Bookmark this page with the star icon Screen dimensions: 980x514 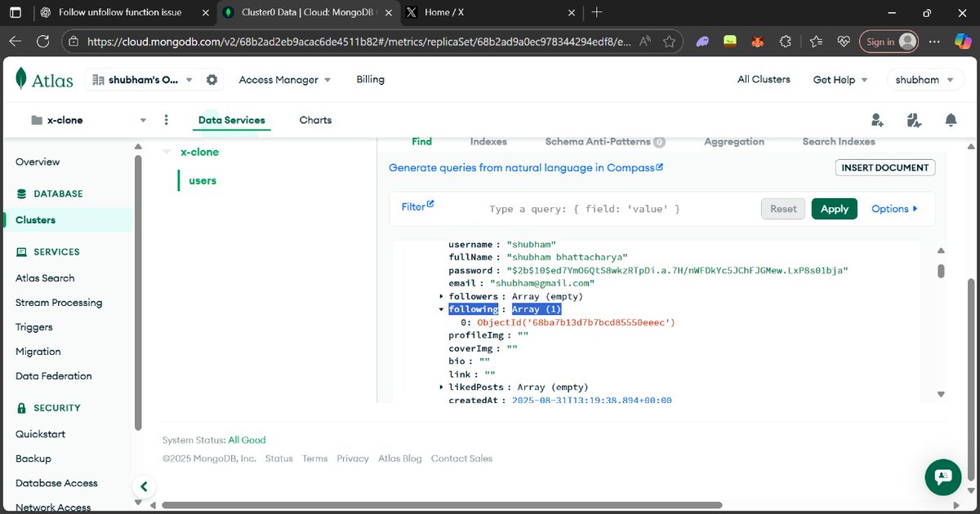(x=669, y=42)
